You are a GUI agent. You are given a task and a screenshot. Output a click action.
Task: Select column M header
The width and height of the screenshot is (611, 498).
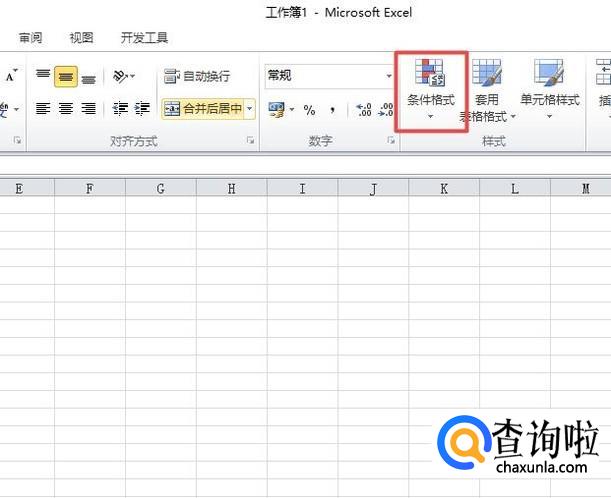pyautogui.click(x=581, y=189)
